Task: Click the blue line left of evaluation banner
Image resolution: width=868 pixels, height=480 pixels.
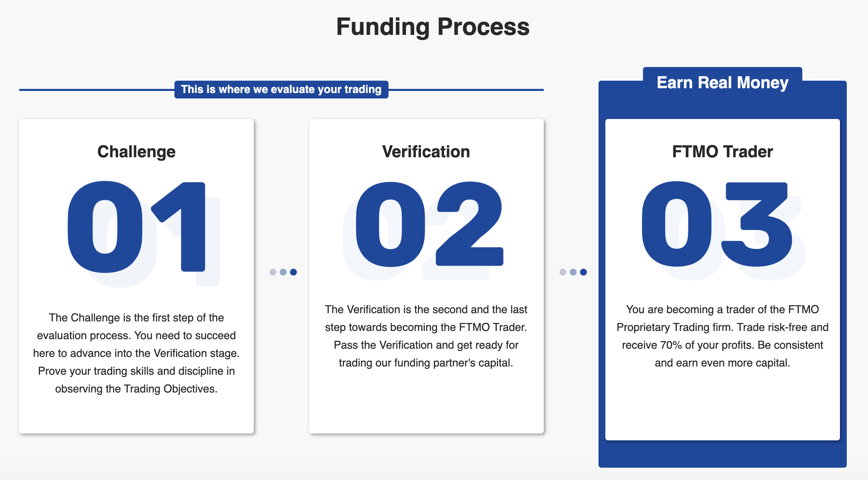Action: point(97,90)
